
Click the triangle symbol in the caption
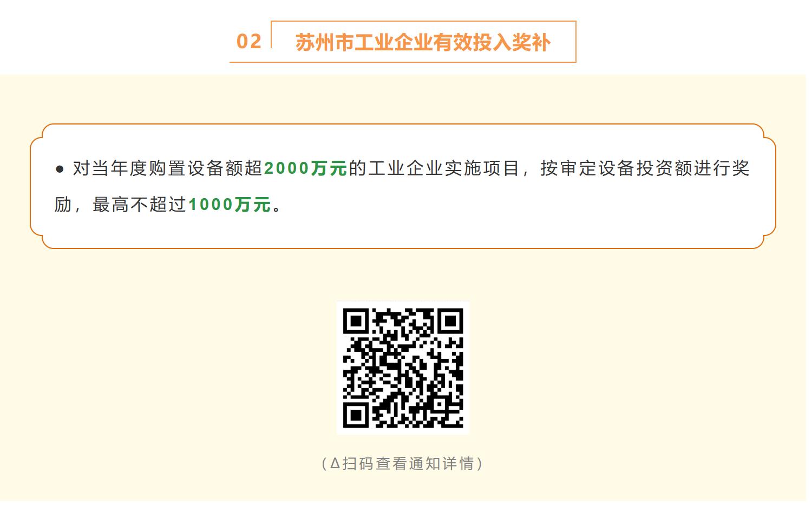[335, 464]
